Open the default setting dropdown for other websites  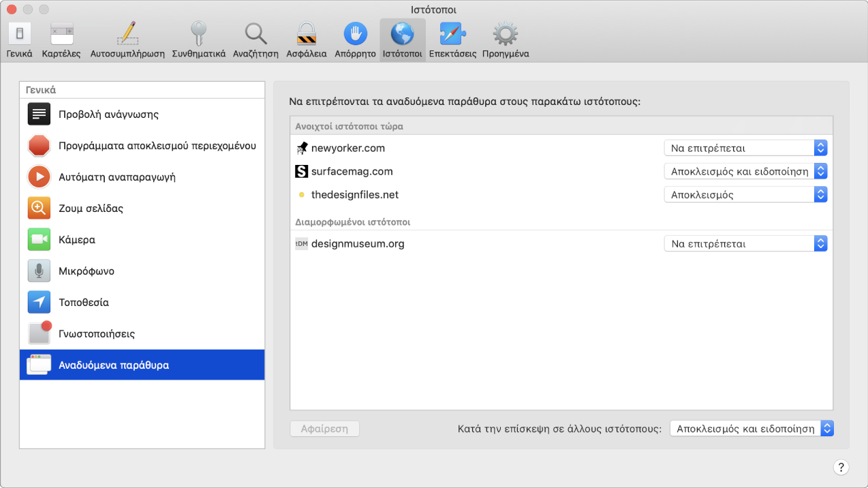click(x=751, y=429)
